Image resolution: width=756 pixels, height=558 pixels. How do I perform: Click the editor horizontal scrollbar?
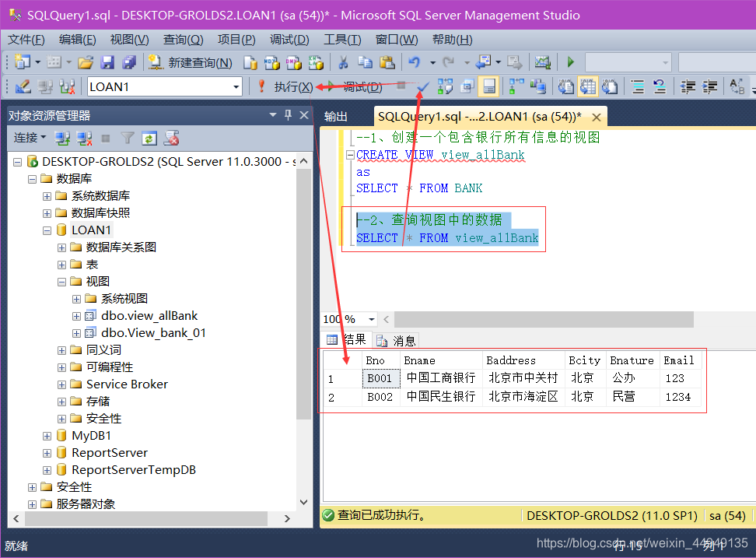pyautogui.click(x=544, y=319)
